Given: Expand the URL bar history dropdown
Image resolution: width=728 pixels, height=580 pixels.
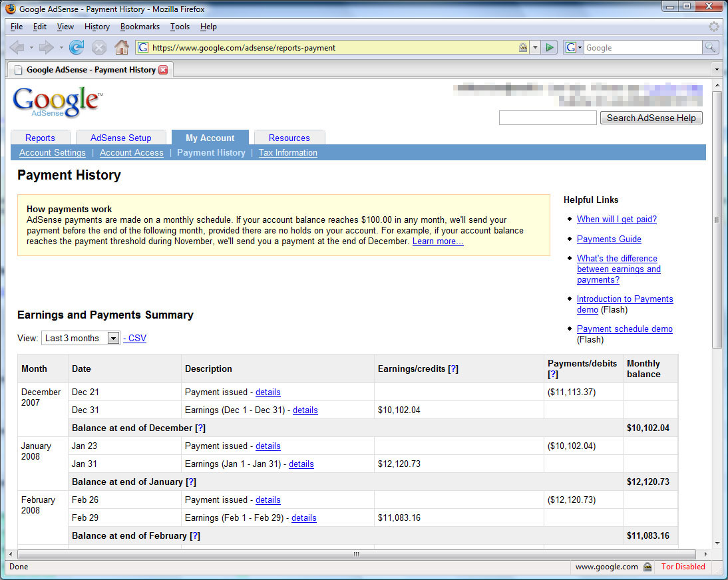Looking at the screenshot, I should pos(535,47).
